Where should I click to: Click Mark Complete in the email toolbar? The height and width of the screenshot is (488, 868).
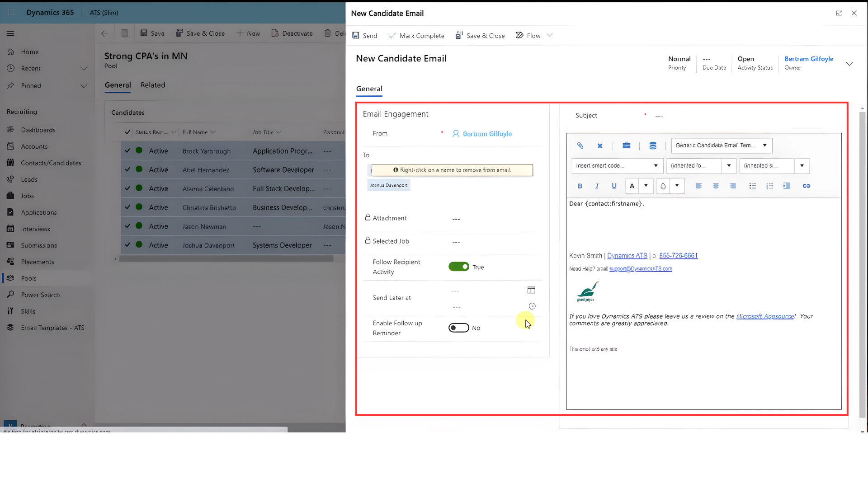click(416, 36)
